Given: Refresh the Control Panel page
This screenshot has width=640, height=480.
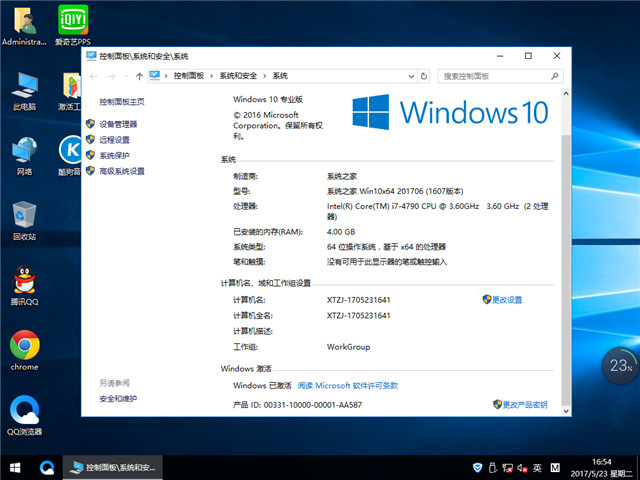Looking at the screenshot, I should pos(424,76).
